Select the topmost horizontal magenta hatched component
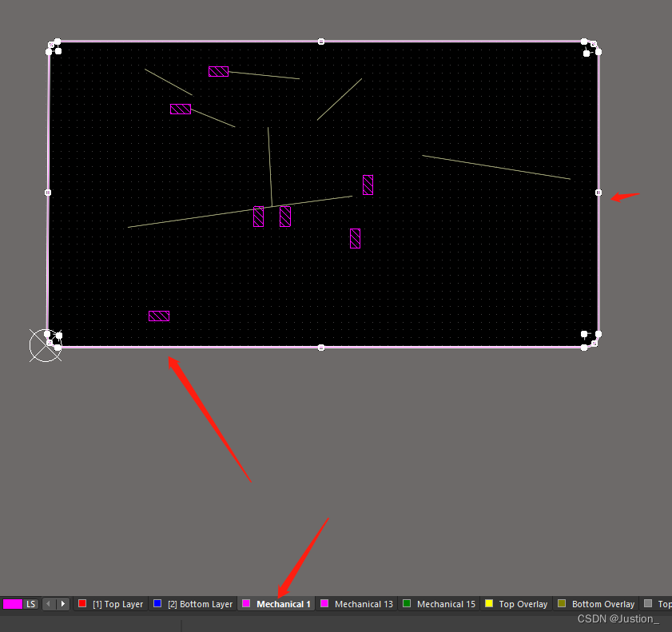Screen dimensions: 672x632 tap(219, 72)
